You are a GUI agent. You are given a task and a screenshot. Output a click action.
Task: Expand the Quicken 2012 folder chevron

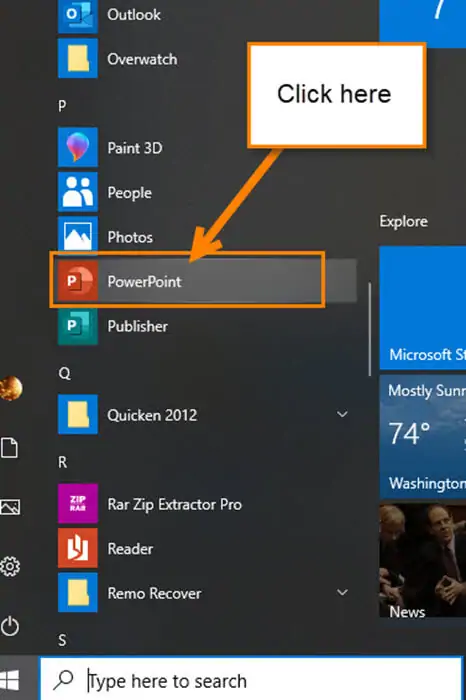[342, 414]
